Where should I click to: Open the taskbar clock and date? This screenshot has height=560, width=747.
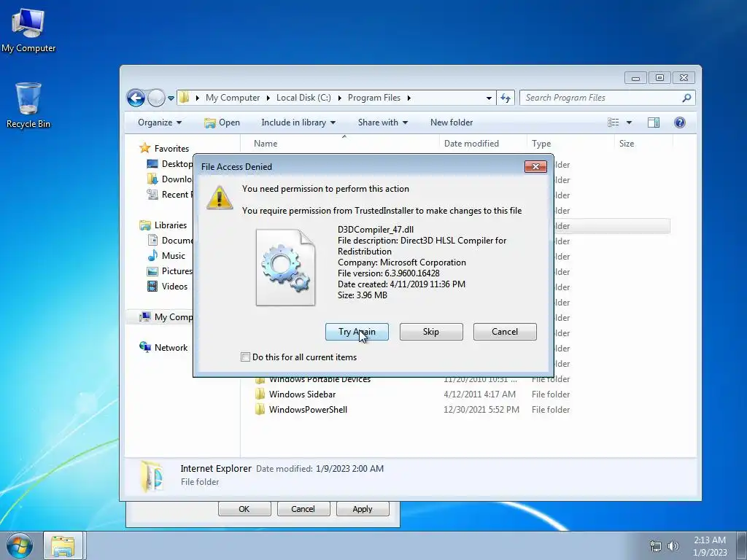point(710,546)
